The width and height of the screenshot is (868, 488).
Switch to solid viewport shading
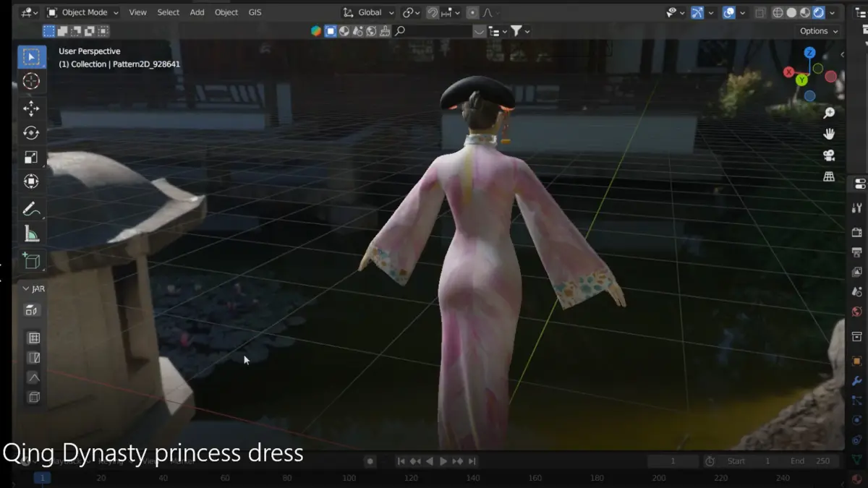tap(791, 12)
